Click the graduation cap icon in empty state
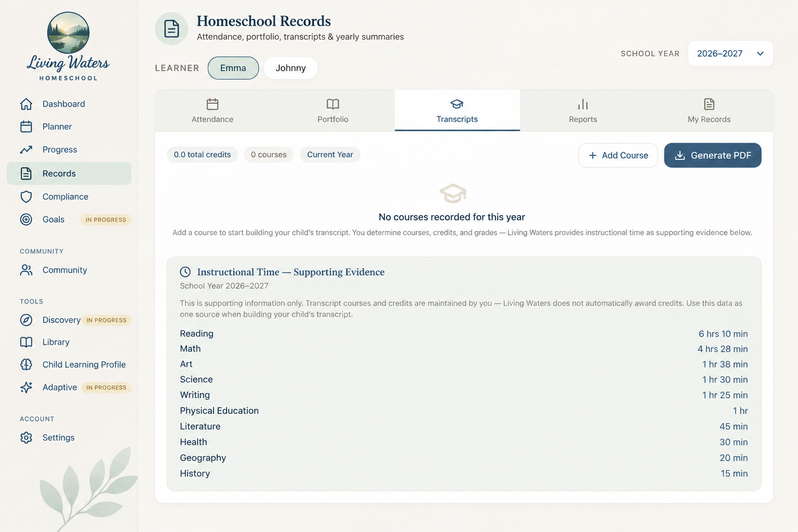Screen dimensions: 798x532 point(453,193)
